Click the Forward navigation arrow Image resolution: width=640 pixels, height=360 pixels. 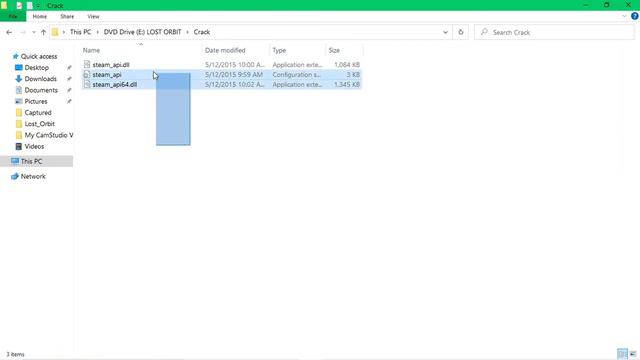(x=23, y=32)
